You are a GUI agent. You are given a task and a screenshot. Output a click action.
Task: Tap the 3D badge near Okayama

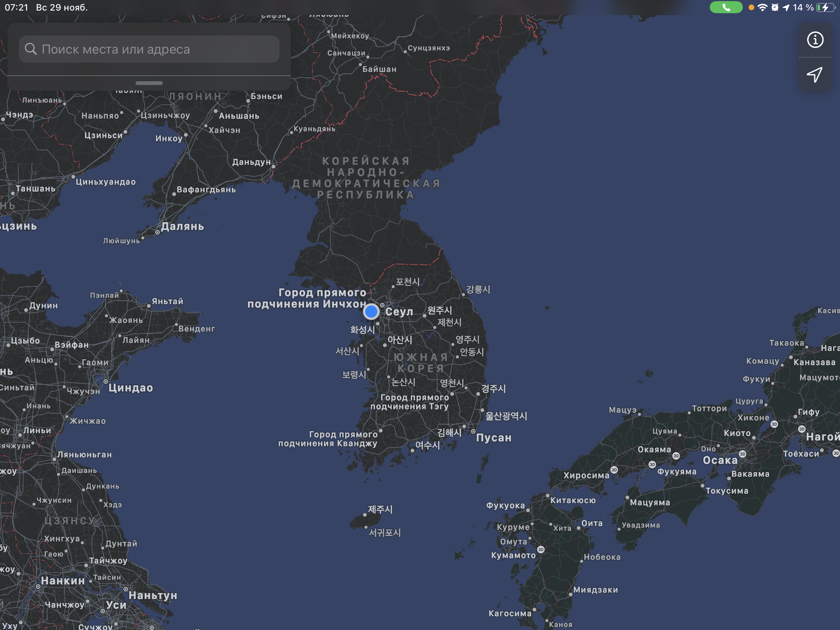coord(676,456)
